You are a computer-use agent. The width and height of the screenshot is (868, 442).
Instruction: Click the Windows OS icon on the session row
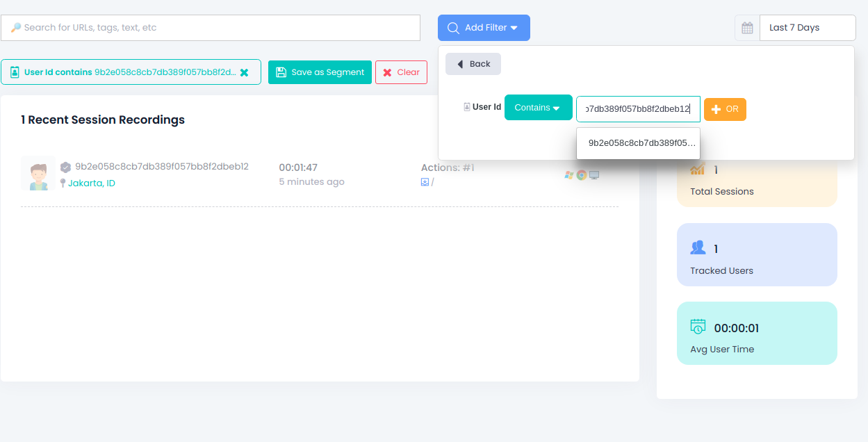pyautogui.click(x=568, y=174)
